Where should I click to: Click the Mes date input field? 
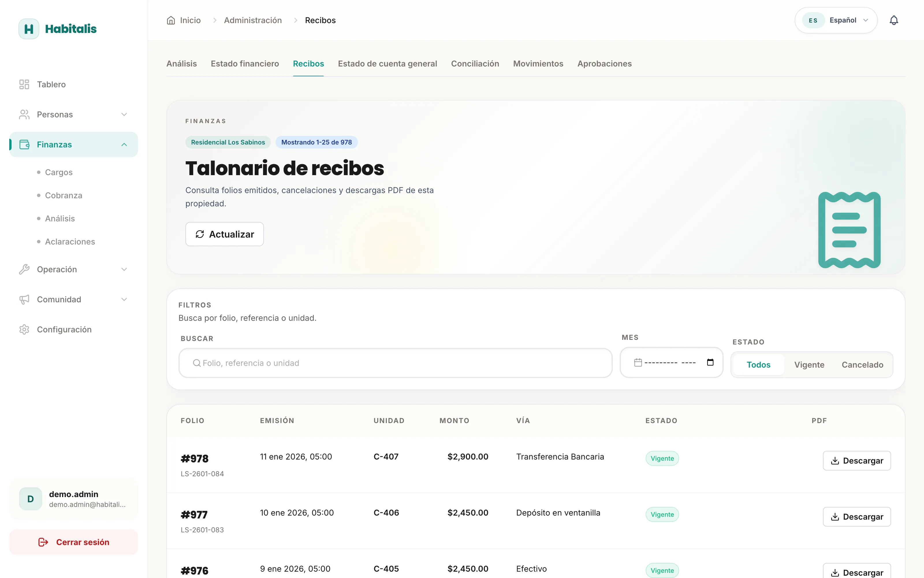coord(671,362)
